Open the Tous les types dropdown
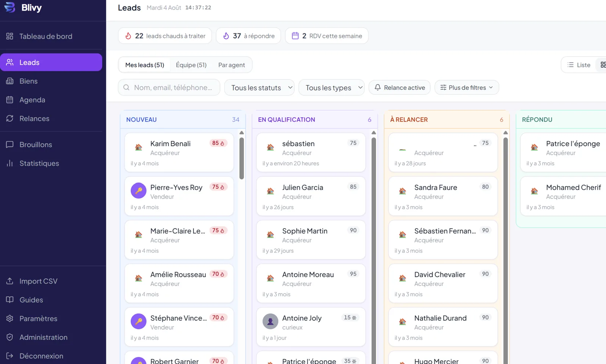This screenshot has width=606, height=364. coord(332,87)
